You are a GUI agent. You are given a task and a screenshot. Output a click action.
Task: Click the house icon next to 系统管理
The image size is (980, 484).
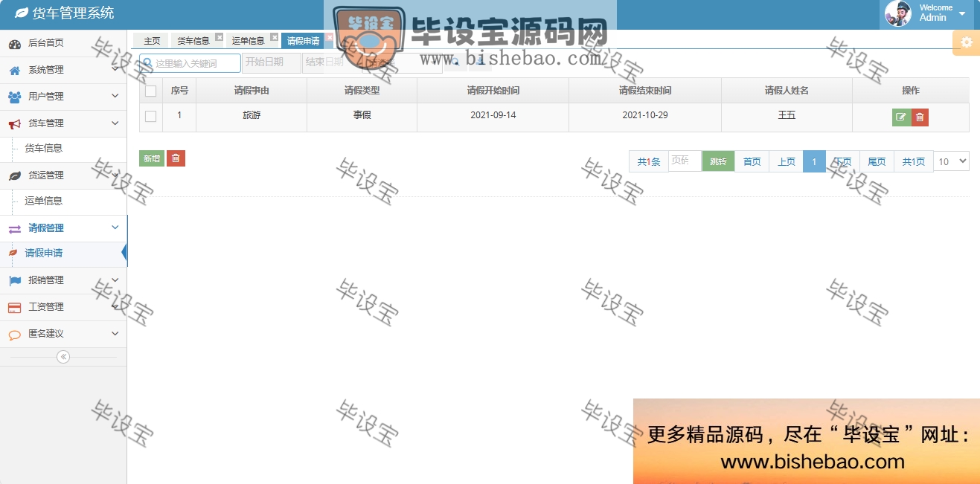coord(15,70)
